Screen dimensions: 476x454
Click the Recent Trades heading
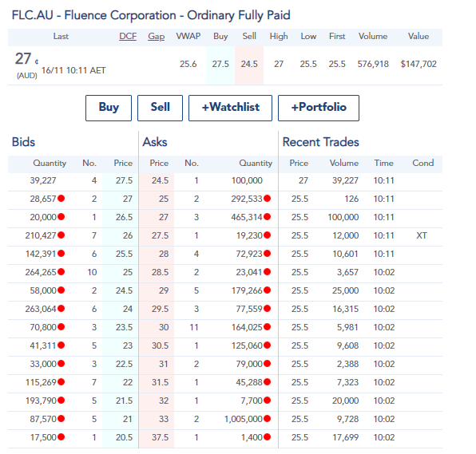tap(320, 142)
